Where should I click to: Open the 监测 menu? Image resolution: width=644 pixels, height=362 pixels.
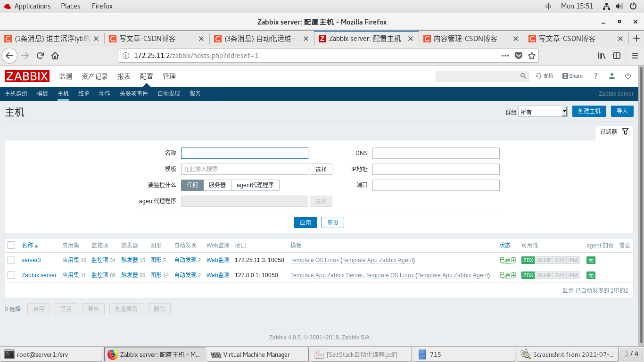pos(66,76)
